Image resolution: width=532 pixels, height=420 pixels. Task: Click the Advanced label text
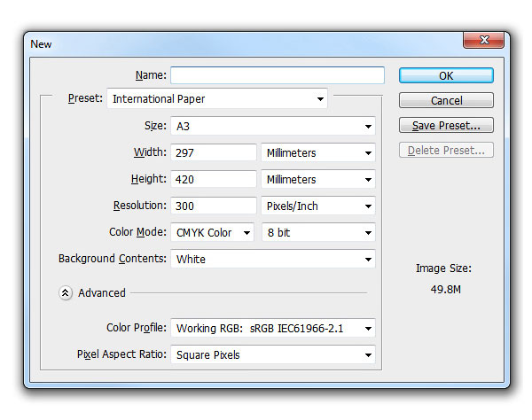click(x=102, y=293)
